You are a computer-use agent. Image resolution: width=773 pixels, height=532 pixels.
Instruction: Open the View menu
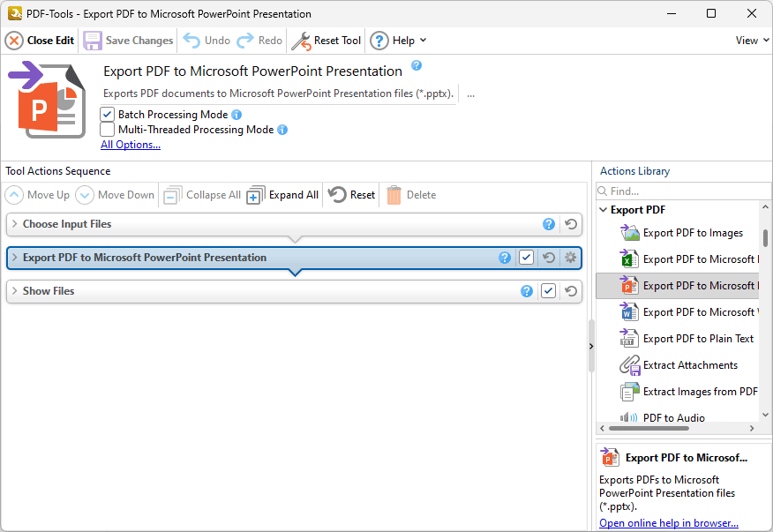[752, 41]
